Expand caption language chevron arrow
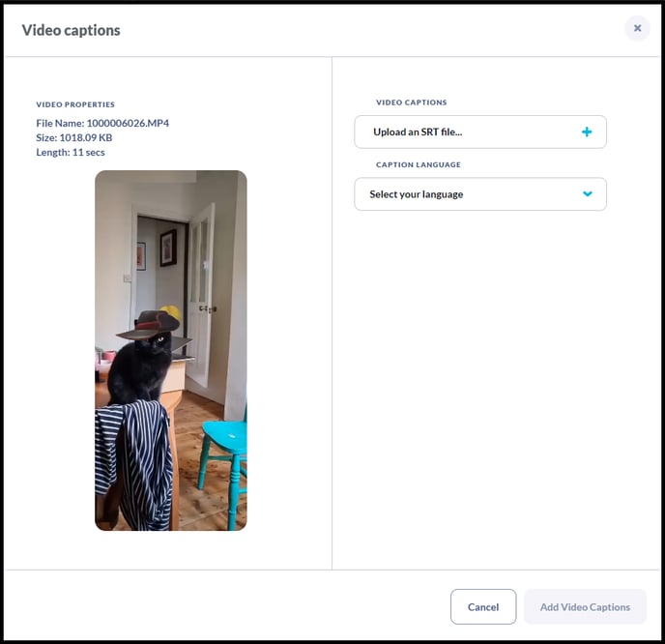The height and width of the screenshot is (644, 665). pos(587,194)
